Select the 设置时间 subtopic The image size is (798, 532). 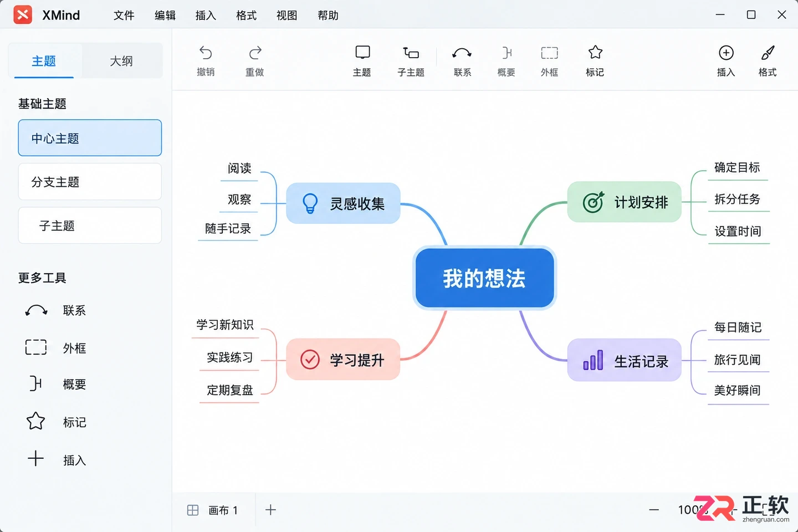coord(738,231)
